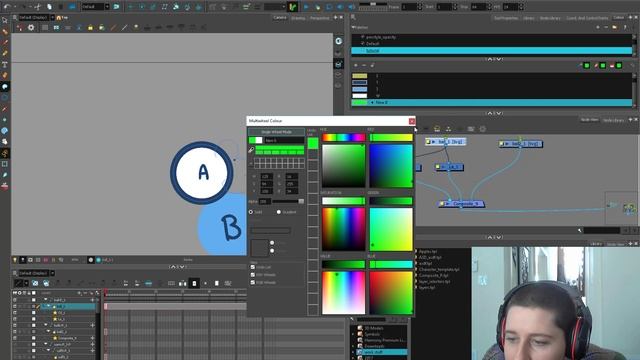Collapse the top timeline layer group arrow
Image resolution: width=640 pixels, height=360 pixels.
pyautogui.click(x=46, y=300)
